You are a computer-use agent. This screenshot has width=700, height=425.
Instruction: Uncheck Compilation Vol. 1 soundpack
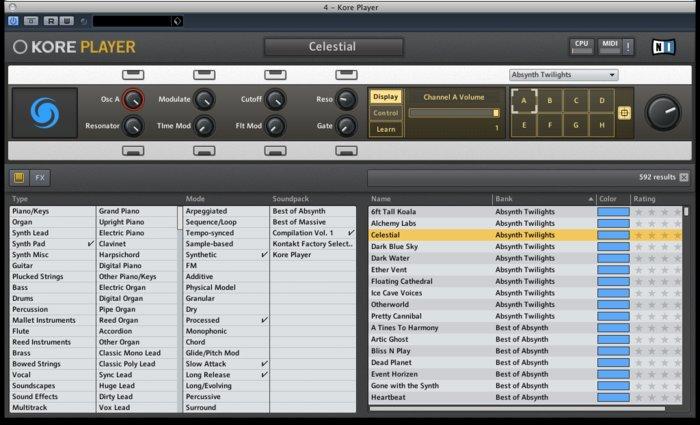tap(313, 233)
